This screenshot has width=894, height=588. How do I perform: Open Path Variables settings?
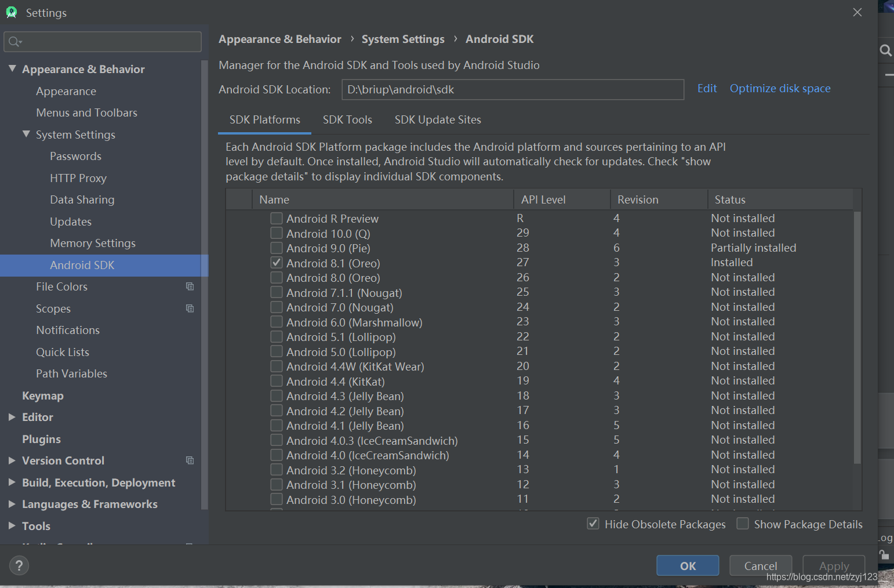[72, 373]
